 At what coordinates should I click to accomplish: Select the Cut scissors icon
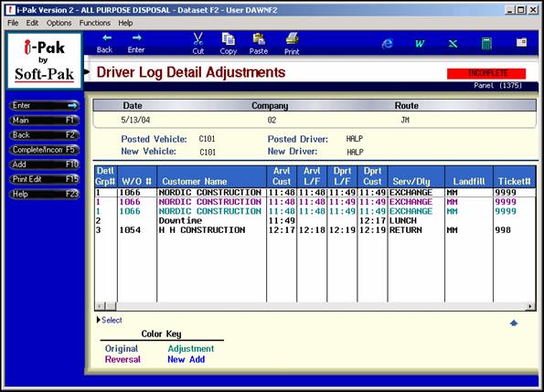[x=198, y=38]
